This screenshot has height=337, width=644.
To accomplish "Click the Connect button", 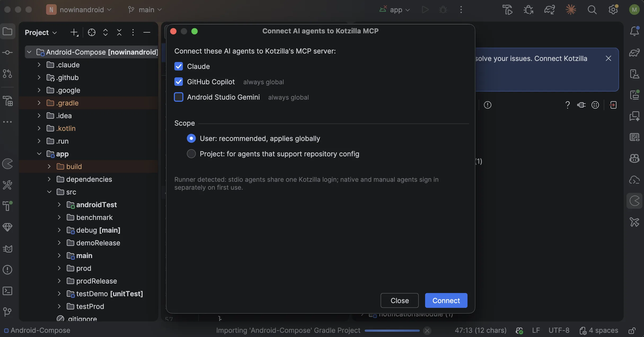I will [446, 300].
